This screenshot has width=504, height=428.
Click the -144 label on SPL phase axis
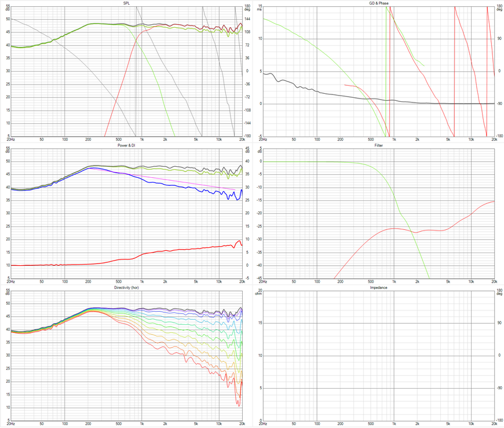coord(247,123)
